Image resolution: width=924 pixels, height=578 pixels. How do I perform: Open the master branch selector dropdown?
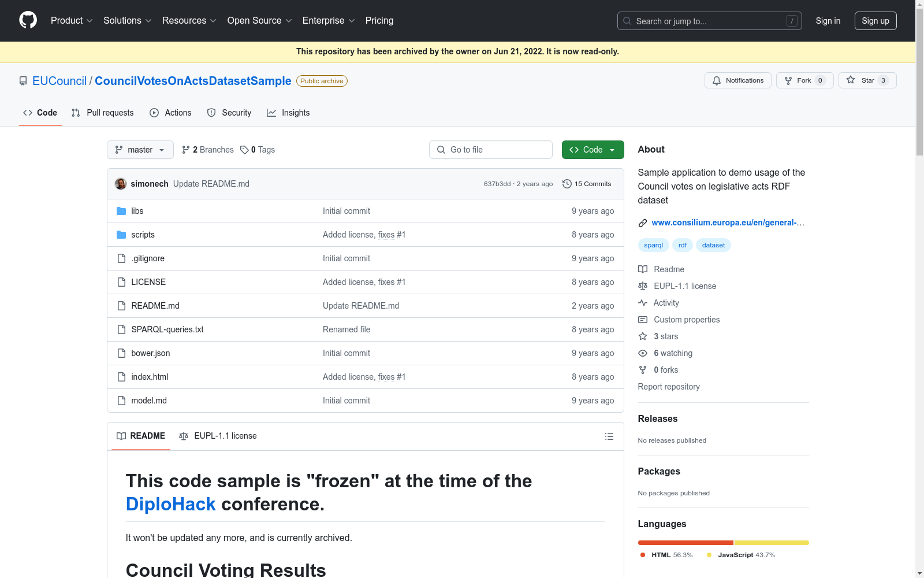click(x=140, y=150)
